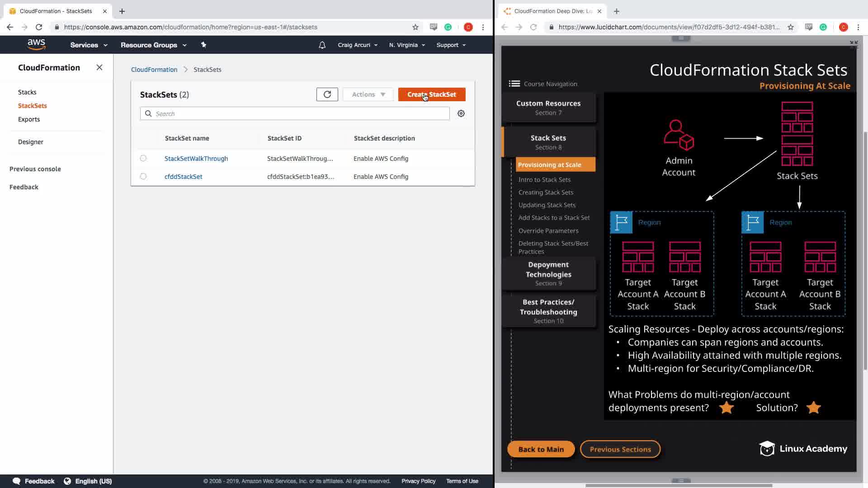Open Course Navigation hamburger icon

pos(514,84)
